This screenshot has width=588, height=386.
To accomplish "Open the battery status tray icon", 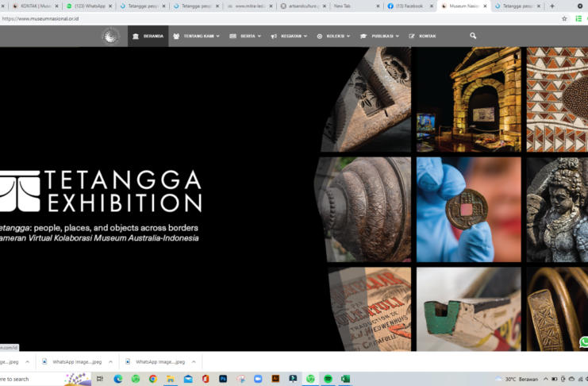I will [x=554, y=379].
